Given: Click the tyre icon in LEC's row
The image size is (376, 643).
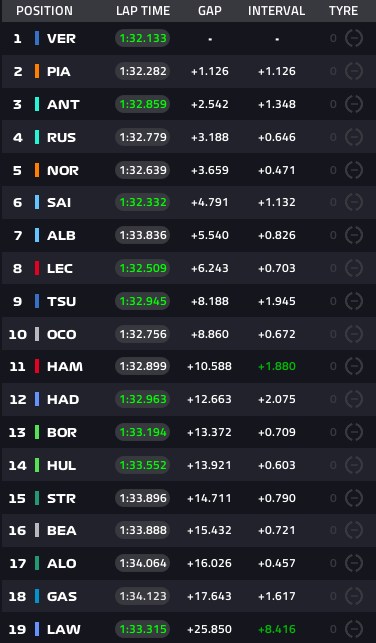Looking at the screenshot, I should 353,268.
